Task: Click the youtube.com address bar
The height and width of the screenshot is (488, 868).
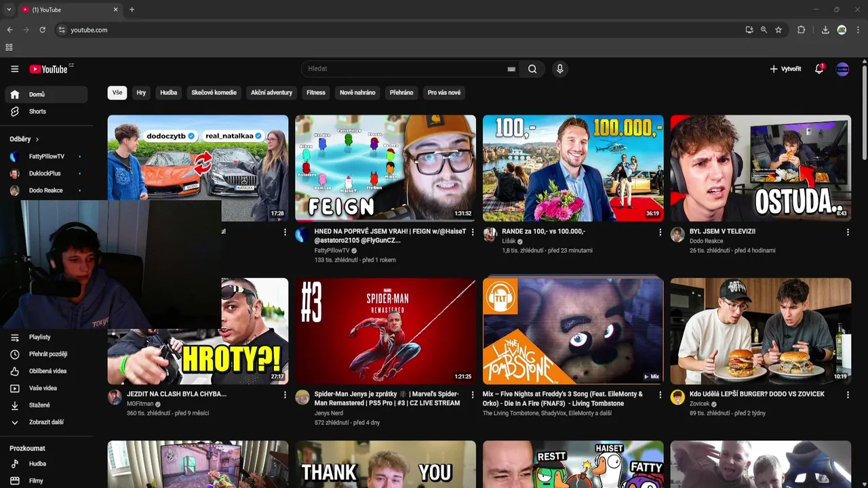Action: [x=400, y=30]
